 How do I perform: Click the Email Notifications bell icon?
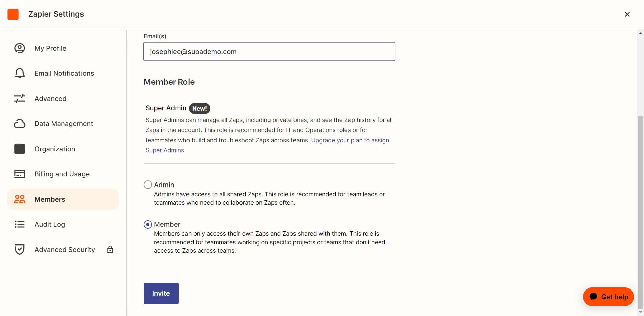click(x=20, y=73)
